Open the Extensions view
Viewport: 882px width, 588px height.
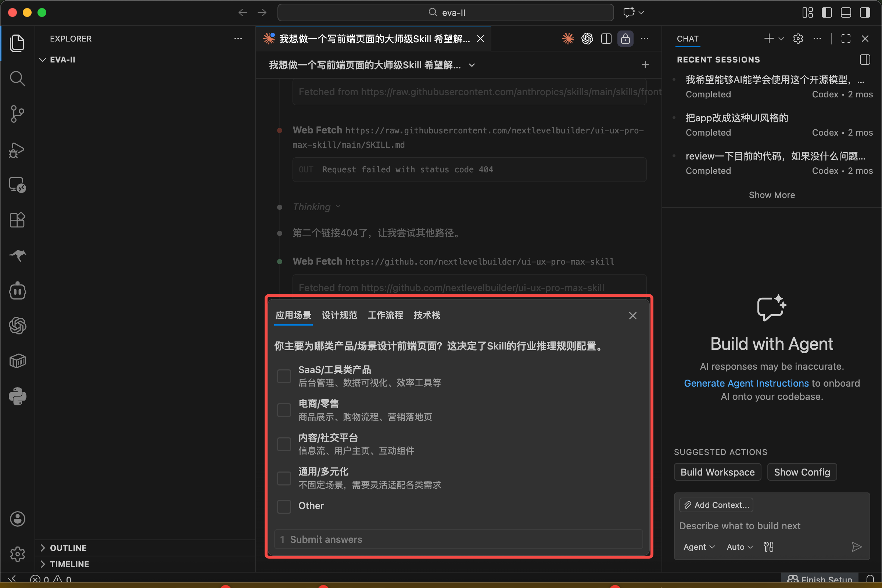tap(17, 220)
